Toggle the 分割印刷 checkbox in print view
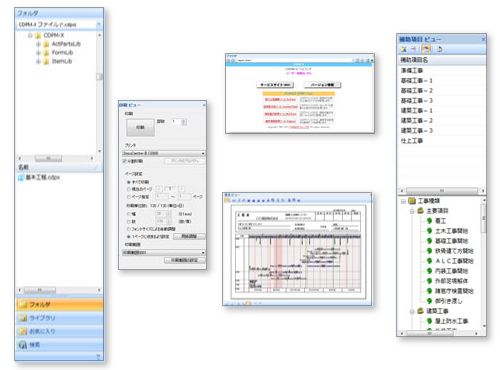 (x=125, y=161)
